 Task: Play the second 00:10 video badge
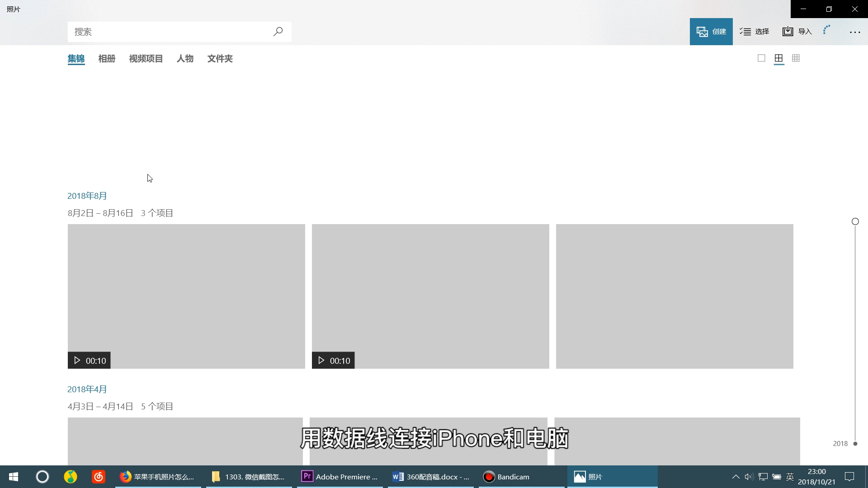pyautogui.click(x=333, y=361)
